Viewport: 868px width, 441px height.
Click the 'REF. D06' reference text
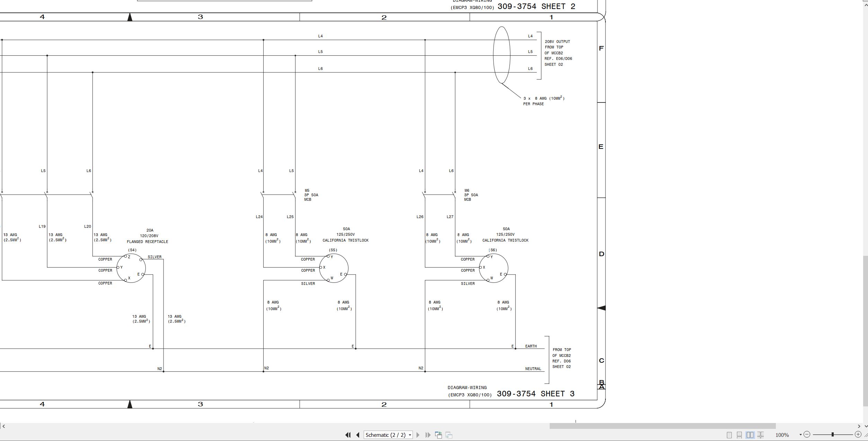click(561, 361)
